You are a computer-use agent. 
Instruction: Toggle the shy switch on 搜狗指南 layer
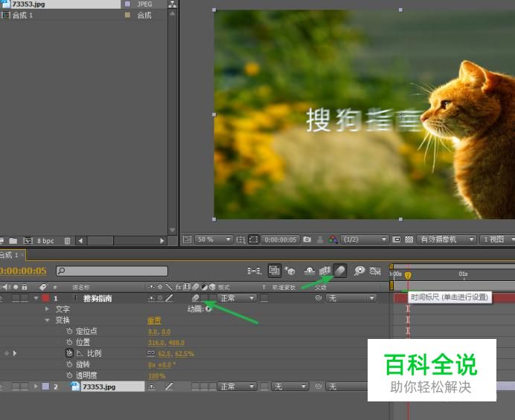coord(151,298)
